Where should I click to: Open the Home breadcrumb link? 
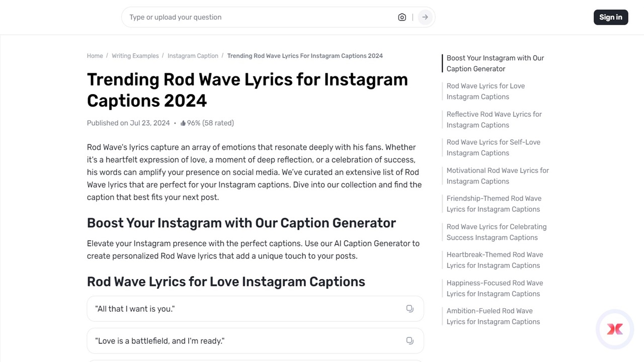[95, 56]
